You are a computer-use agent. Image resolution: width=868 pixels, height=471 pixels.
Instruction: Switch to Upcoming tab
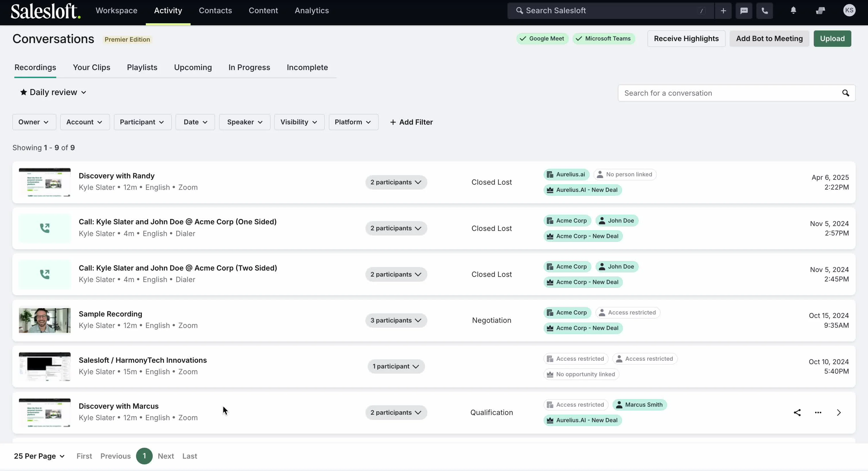(193, 67)
